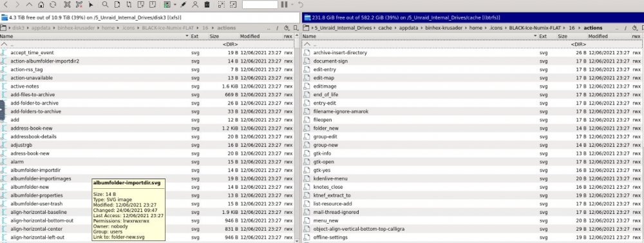Navigate to home in left breadcrumb
This screenshot has height=243, width=644.
[x=108, y=28]
